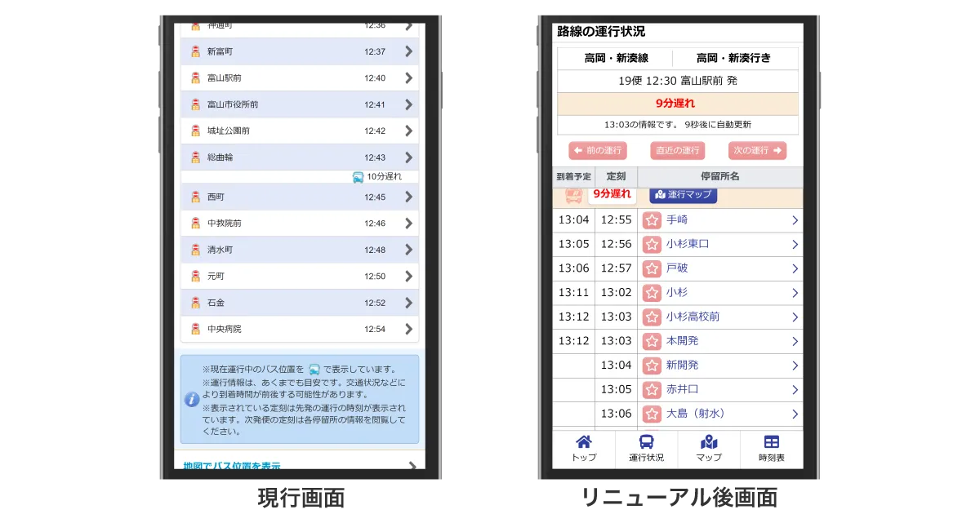
Task: Tap the bus stop icon beside 城址公園前
Action: point(195,131)
